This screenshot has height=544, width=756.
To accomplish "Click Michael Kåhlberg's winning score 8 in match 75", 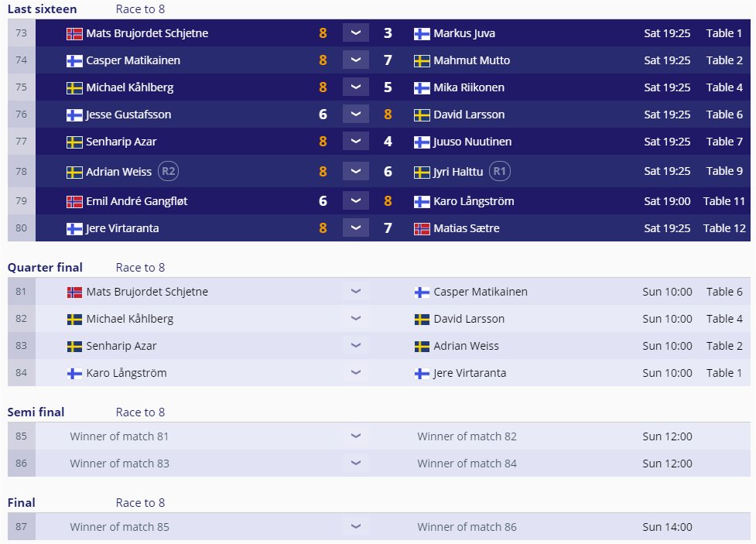I will (x=323, y=87).
